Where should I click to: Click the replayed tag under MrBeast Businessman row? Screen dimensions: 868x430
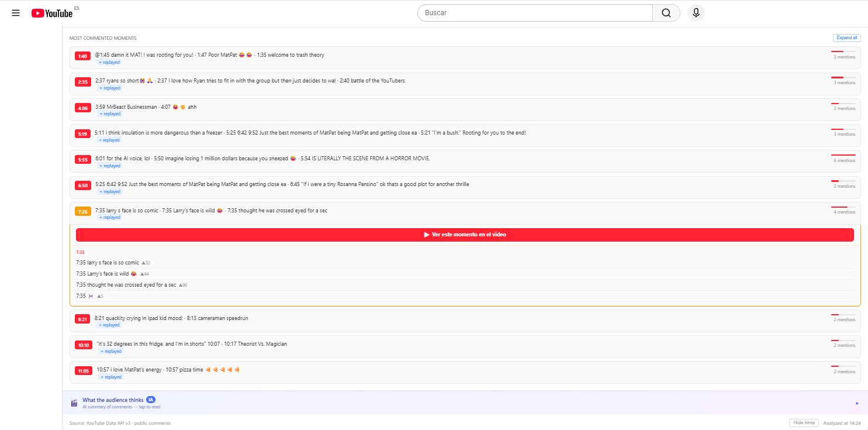tap(109, 114)
